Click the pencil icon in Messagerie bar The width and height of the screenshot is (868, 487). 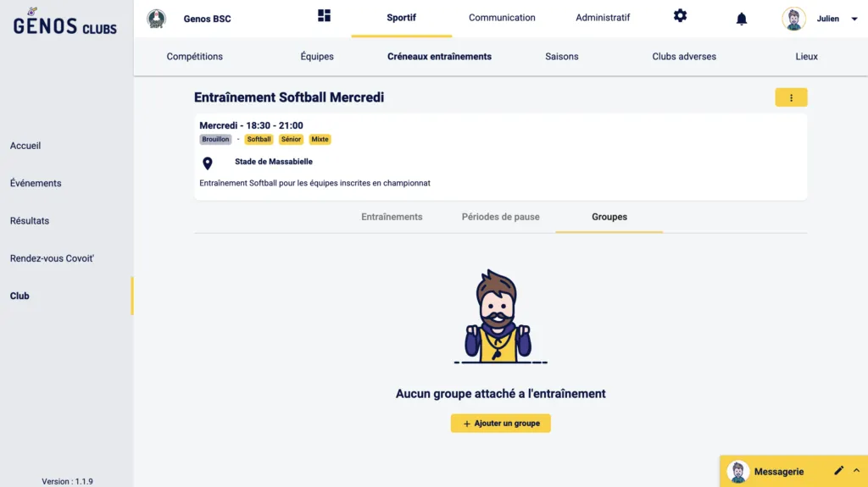point(838,471)
